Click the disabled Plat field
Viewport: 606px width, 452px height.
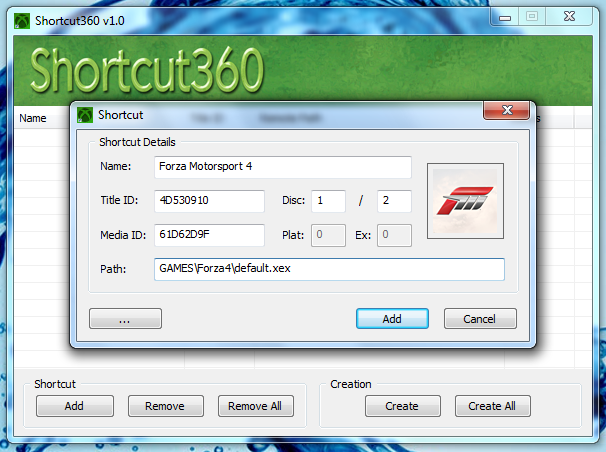[328, 235]
